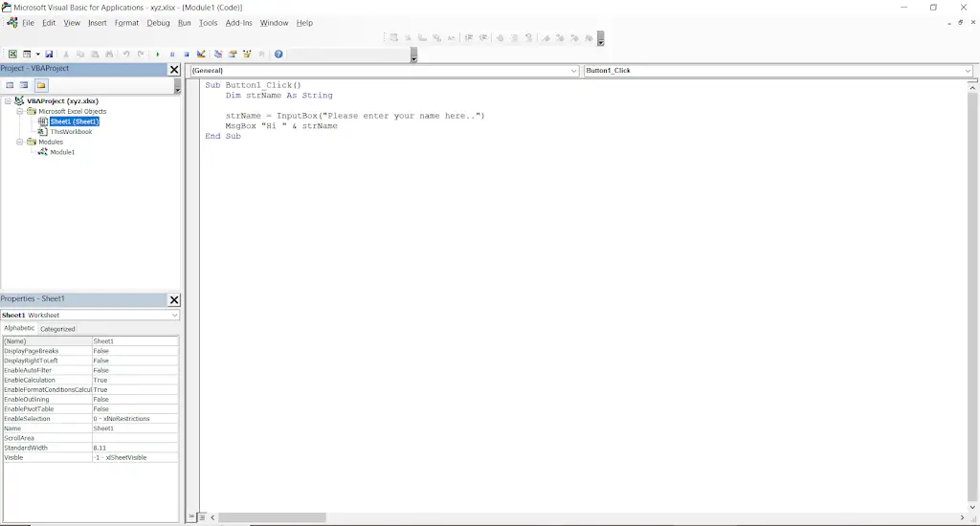Switch to the Alphabetic properties tab
Screen dimensions: 980x526
click(x=19, y=329)
